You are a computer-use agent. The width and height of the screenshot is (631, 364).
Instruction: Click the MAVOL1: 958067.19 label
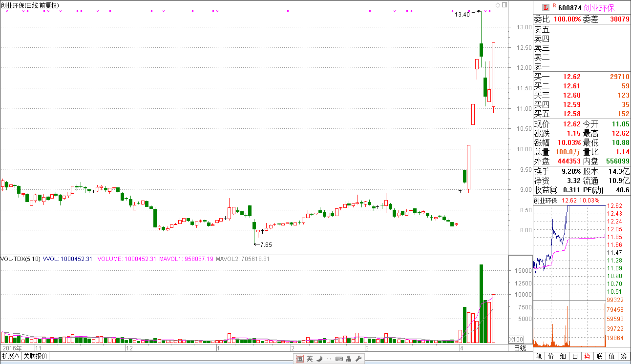[186, 259]
